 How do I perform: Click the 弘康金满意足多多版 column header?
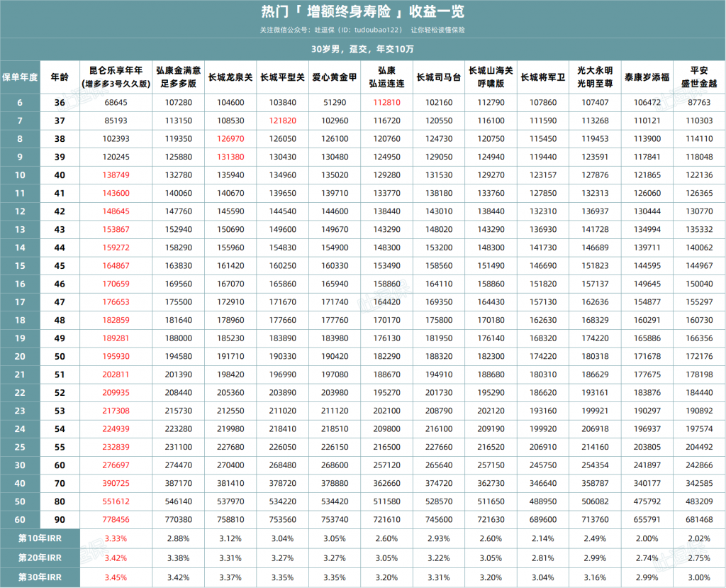(x=178, y=77)
